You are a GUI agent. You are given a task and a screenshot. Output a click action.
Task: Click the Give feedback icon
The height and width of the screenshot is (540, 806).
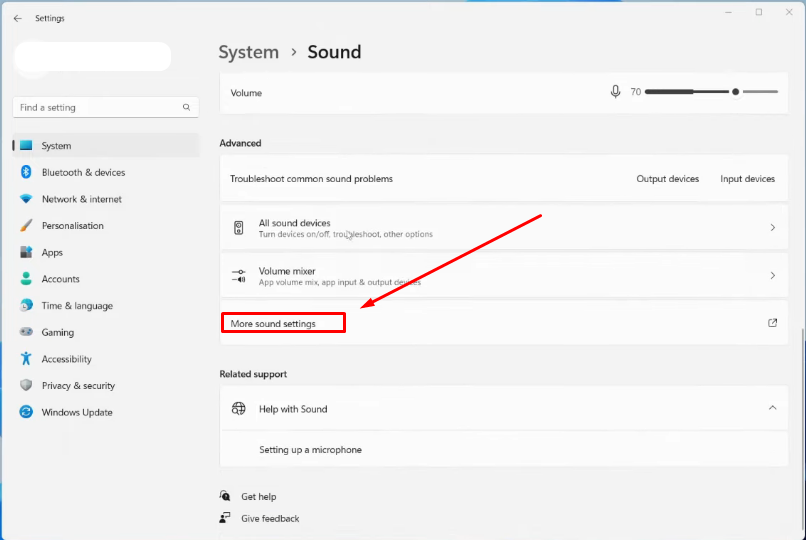click(225, 518)
